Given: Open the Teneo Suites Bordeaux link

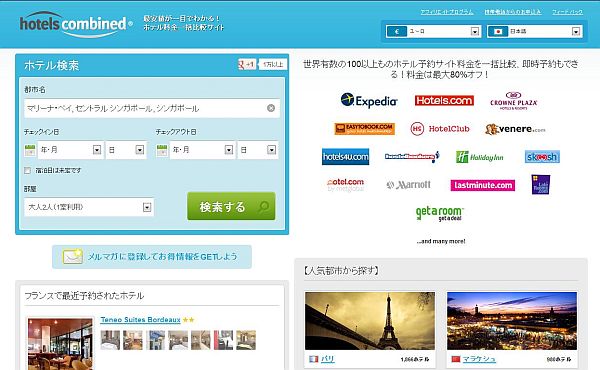Looking at the screenshot, I should tap(140, 319).
